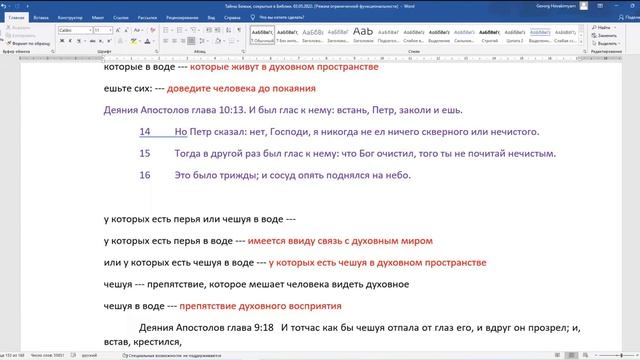640x360 pixels.
Task: Click the Georg Hovakimyan account picture
Action: (584, 6)
